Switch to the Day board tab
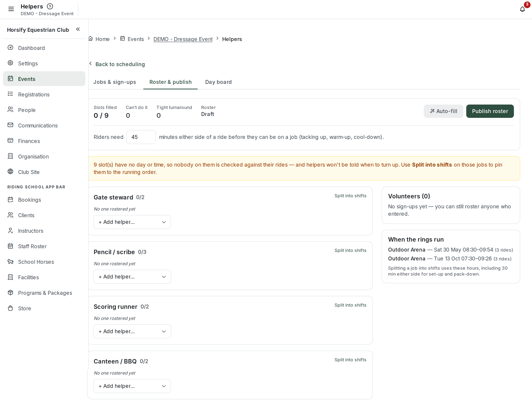The width and height of the screenshot is (532, 420). pyautogui.click(x=218, y=82)
